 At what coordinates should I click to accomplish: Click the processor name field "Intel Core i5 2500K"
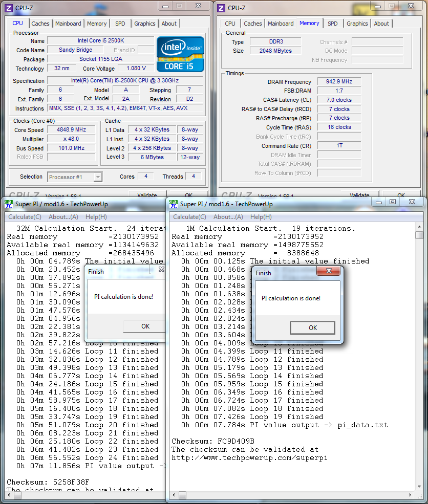point(101,40)
